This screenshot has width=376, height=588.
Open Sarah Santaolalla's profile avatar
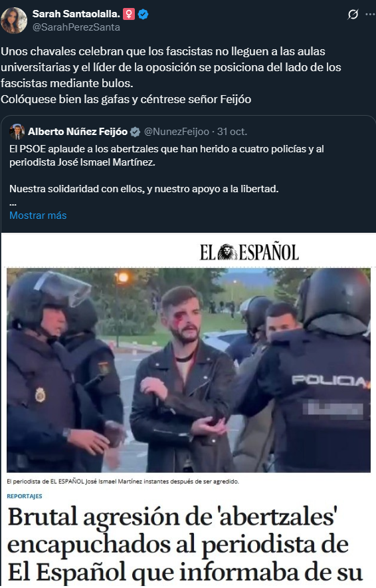[x=14, y=21]
